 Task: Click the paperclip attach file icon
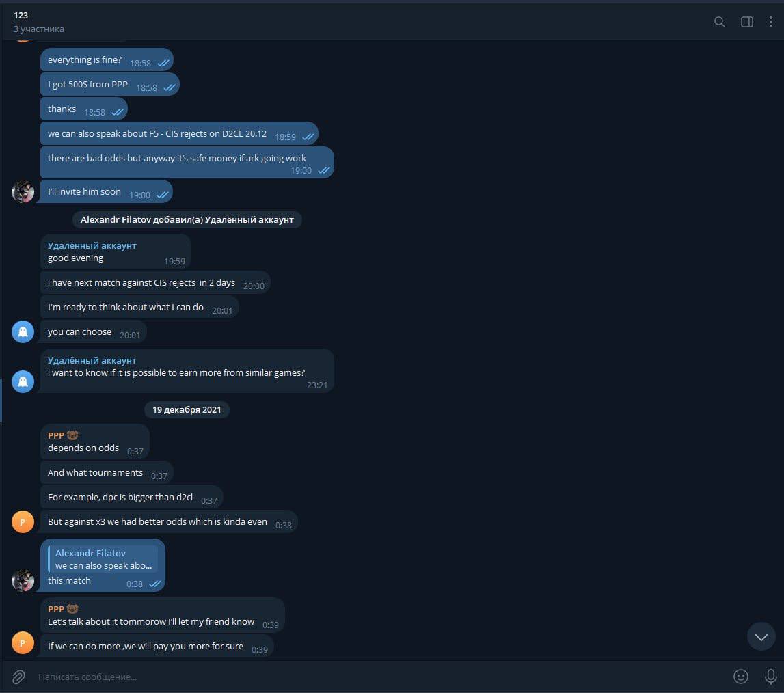click(x=18, y=677)
